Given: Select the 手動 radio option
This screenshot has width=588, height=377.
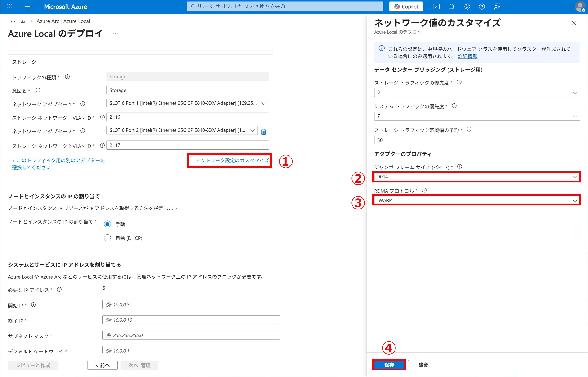Looking at the screenshot, I should click(108, 224).
